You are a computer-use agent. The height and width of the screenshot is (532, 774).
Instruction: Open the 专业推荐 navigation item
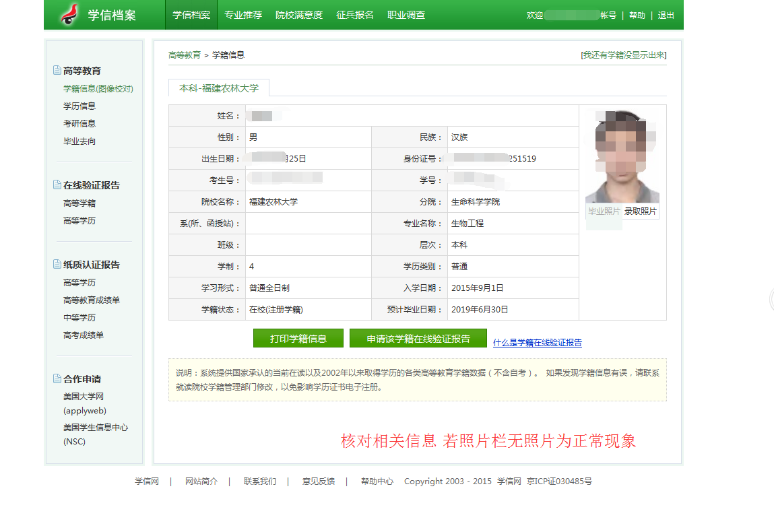point(243,15)
